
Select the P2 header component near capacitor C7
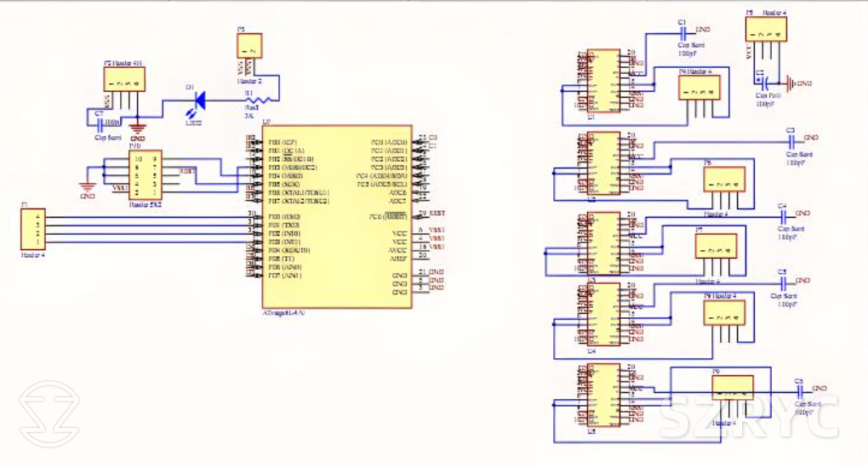click(123, 80)
